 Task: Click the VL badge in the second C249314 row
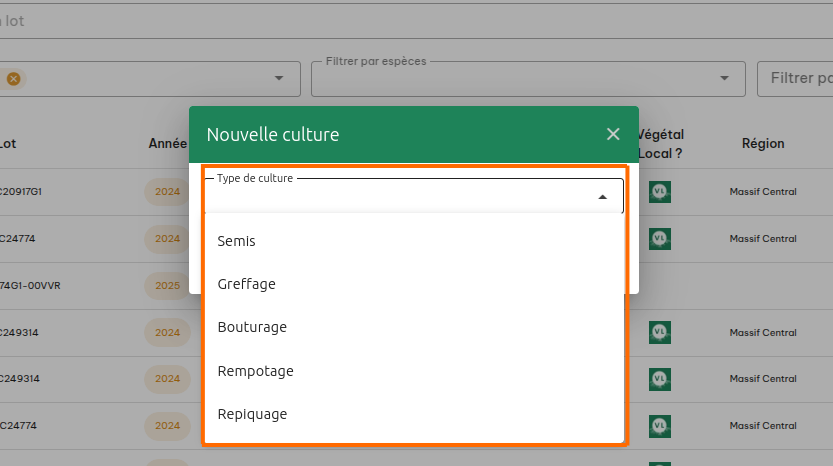[x=659, y=379]
